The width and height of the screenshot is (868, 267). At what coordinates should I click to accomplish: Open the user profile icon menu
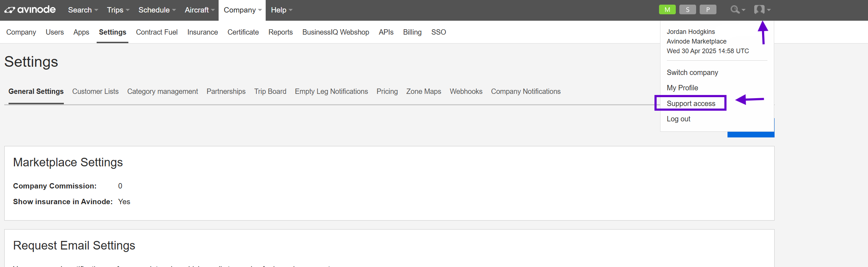pyautogui.click(x=762, y=10)
